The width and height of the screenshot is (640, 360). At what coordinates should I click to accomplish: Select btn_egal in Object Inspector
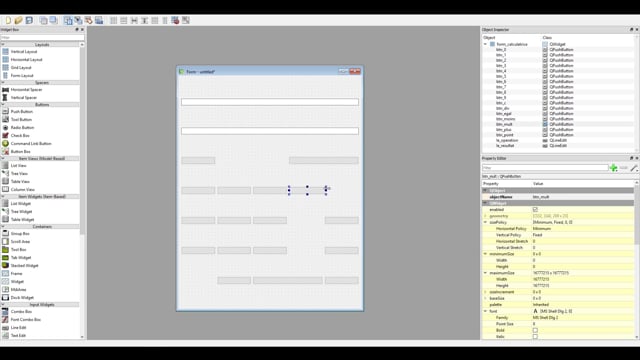(x=504, y=113)
